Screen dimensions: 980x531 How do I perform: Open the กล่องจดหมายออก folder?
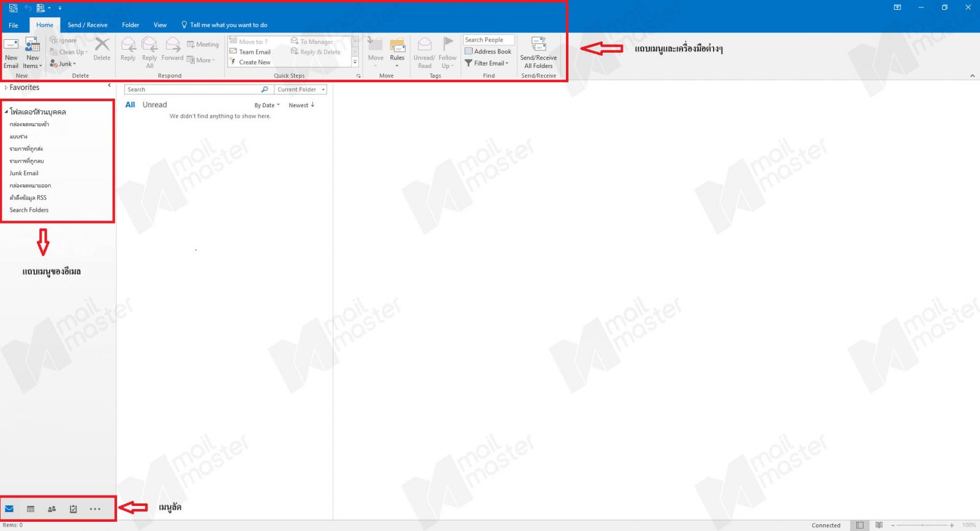pos(30,186)
